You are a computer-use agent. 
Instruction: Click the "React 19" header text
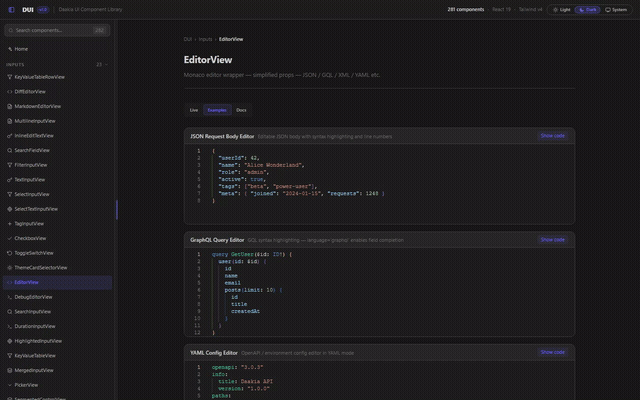tap(501, 9)
